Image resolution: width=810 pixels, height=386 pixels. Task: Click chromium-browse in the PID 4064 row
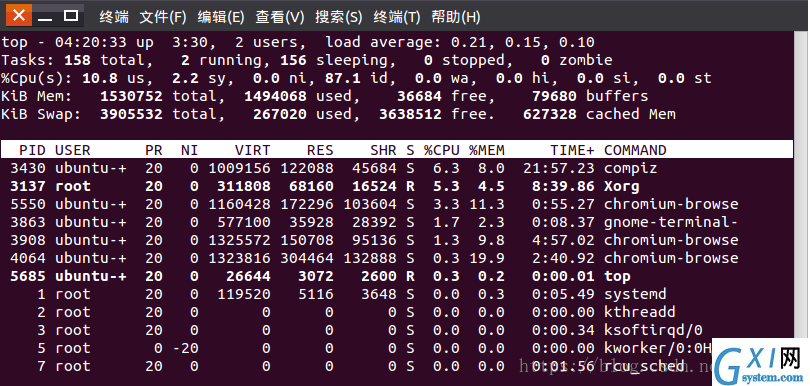click(671, 258)
